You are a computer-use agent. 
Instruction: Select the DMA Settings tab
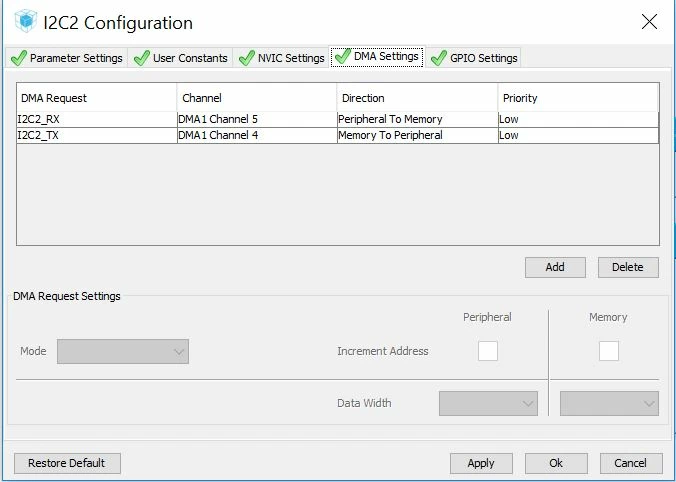[377, 56]
